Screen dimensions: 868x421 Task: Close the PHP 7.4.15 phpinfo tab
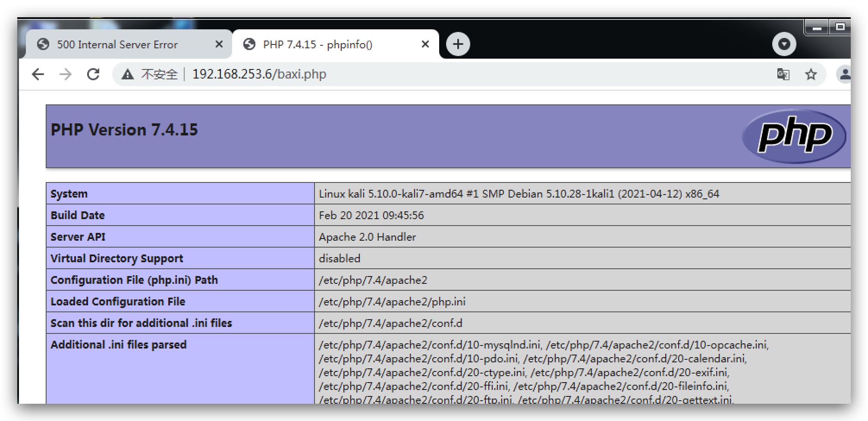[425, 44]
